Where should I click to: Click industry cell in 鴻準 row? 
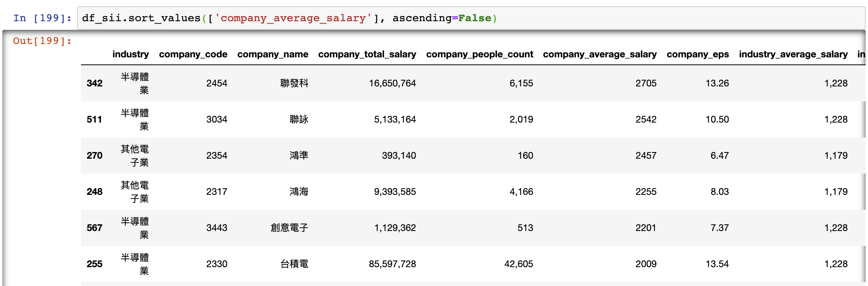click(135, 156)
